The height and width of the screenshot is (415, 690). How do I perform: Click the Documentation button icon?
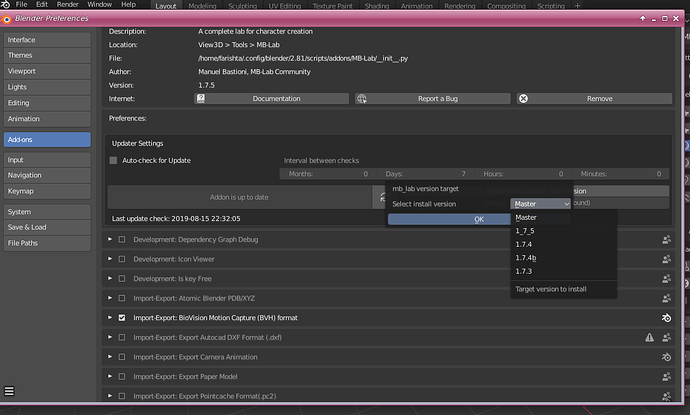(x=201, y=99)
